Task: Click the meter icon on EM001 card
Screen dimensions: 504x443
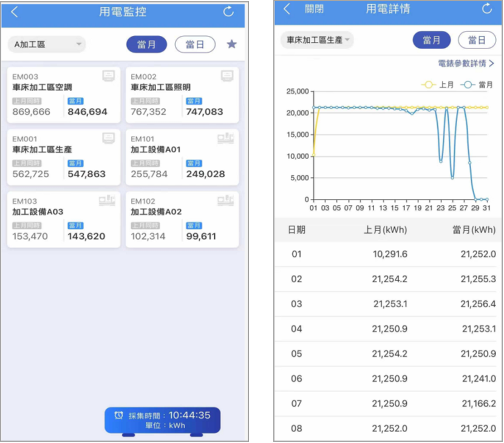Action: pyautogui.click(x=108, y=138)
